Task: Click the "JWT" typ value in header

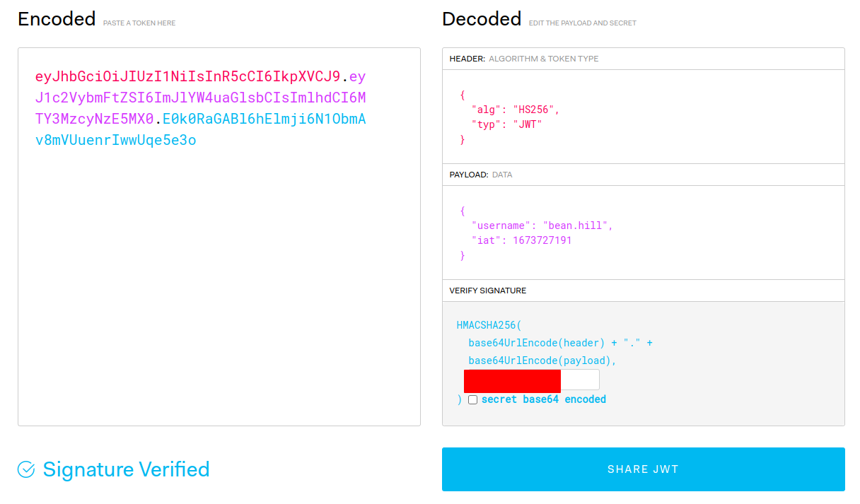Action: [x=527, y=124]
